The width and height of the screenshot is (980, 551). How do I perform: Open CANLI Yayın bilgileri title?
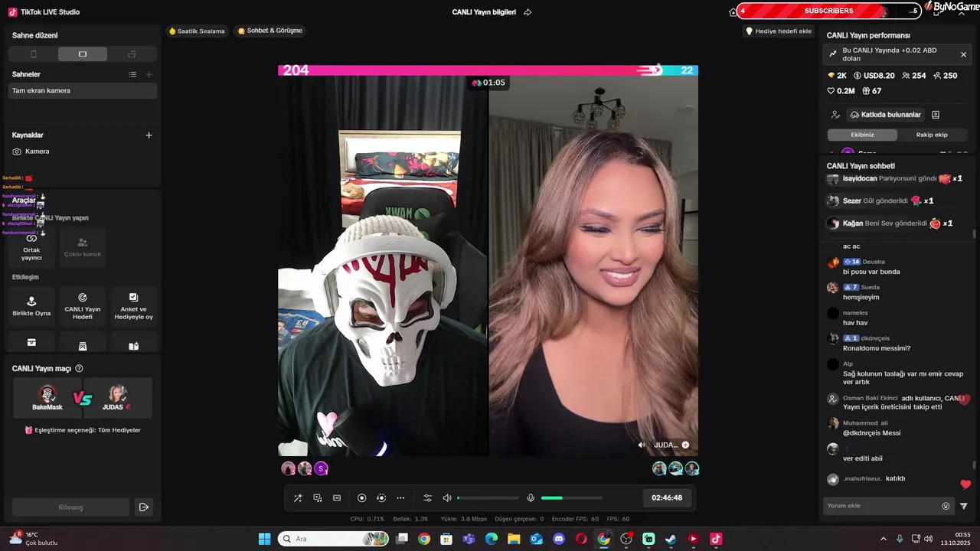click(x=484, y=12)
